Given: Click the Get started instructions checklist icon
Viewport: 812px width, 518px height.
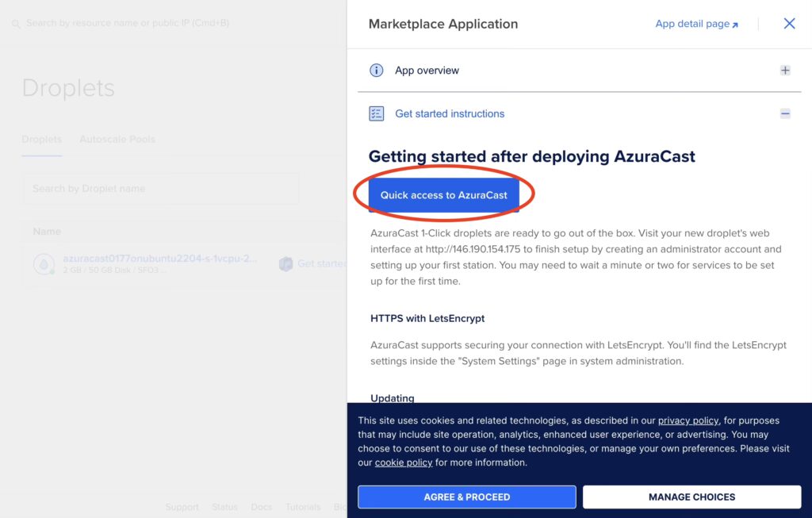Looking at the screenshot, I should 377,113.
